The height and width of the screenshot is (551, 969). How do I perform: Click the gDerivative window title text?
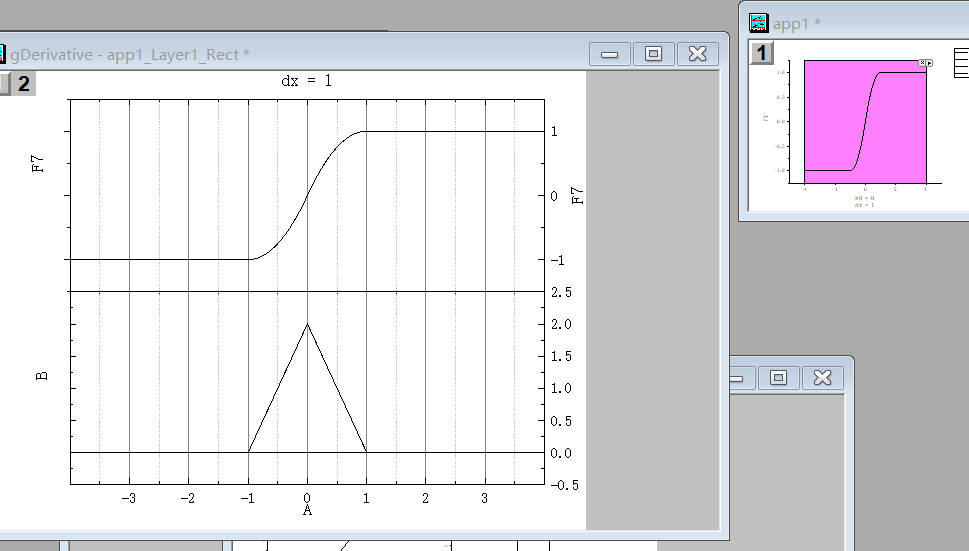(x=130, y=54)
